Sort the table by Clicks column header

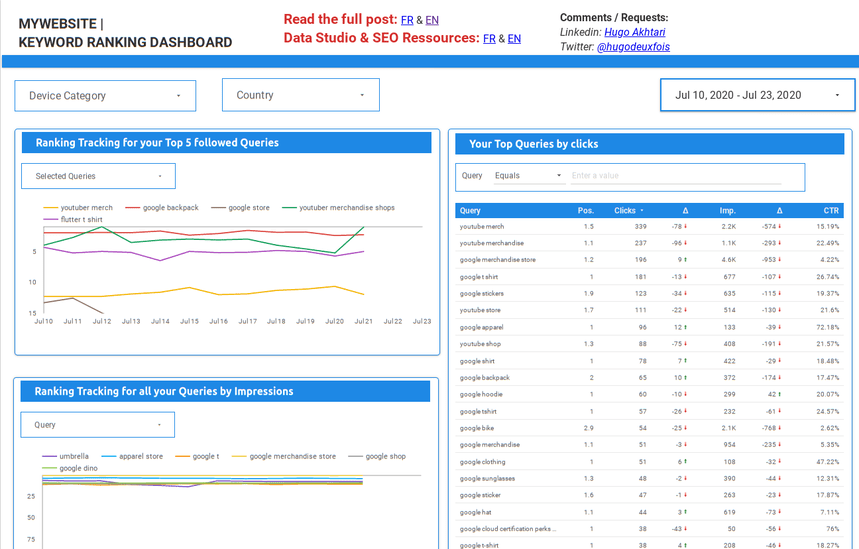627,211
